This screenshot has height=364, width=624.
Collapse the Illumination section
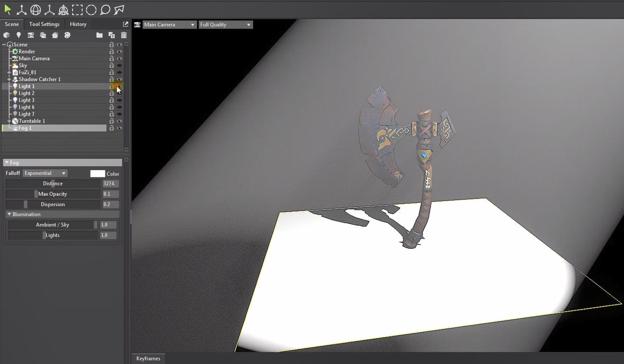pos(9,215)
